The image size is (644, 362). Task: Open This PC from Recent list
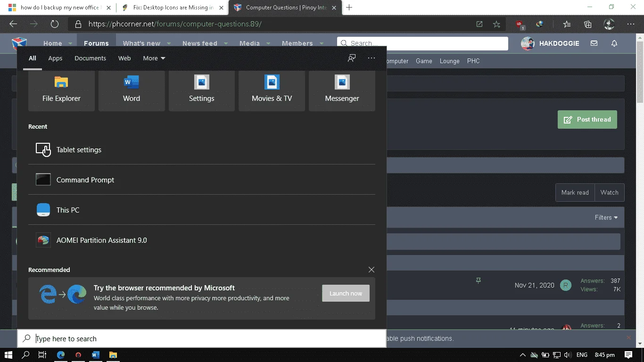click(x=202, y=210)
